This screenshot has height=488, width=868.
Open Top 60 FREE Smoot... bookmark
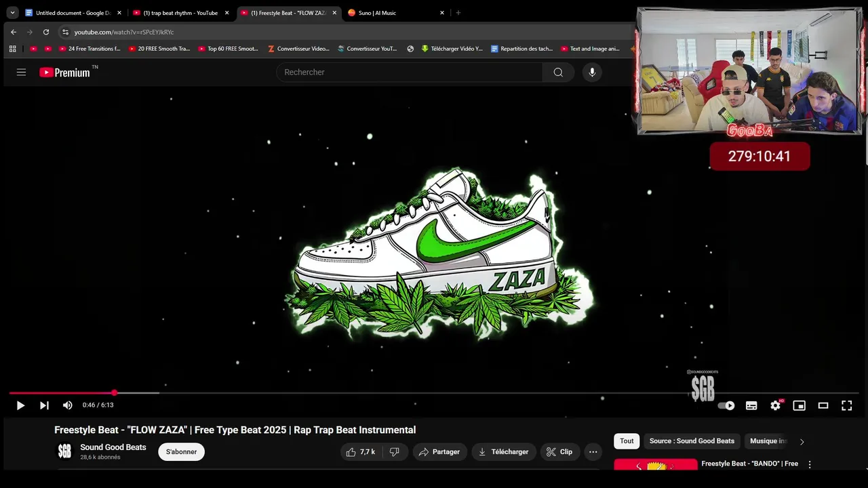point(228,49)
